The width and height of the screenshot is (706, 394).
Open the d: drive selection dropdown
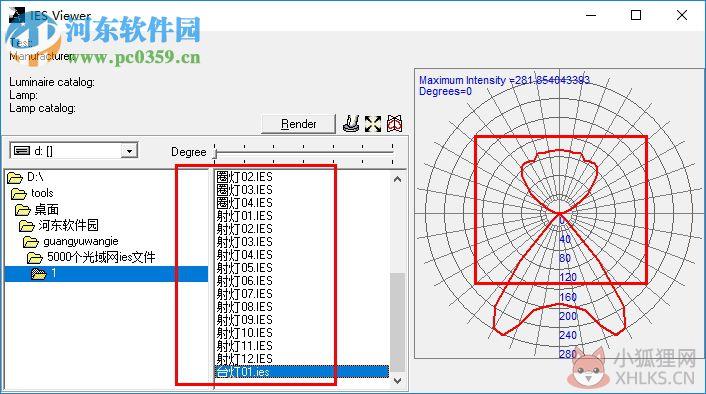(129, 151)
